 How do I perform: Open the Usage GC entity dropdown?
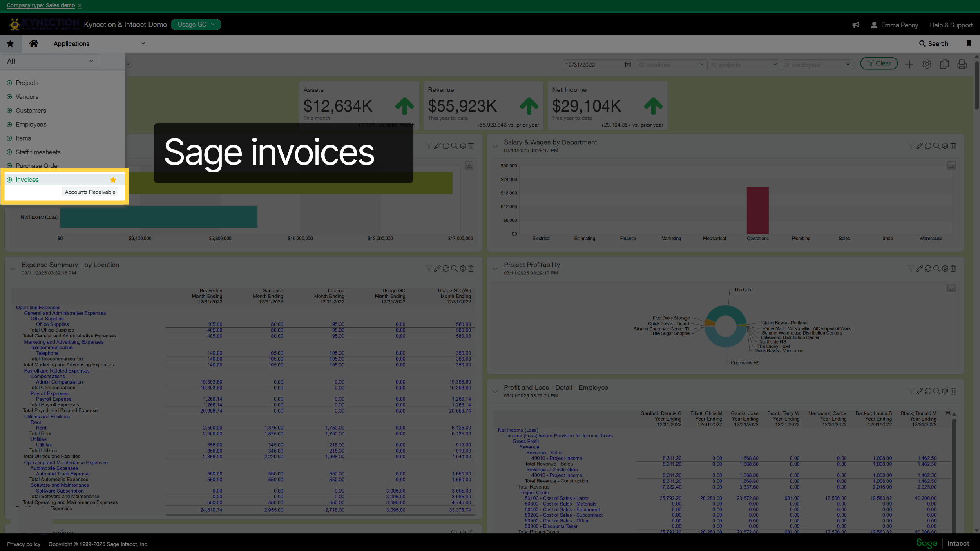(196, 25)
